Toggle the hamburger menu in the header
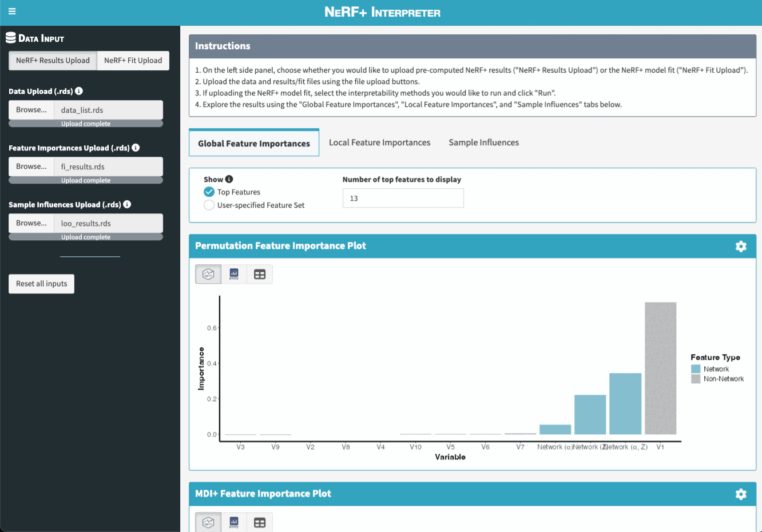This screenshot has height=532, width=762. tap(12, 11)
